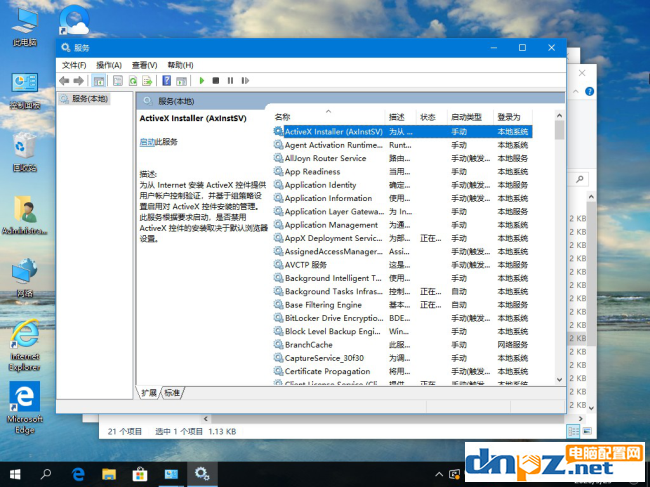Open the 回收站 desktop icon
The width and height of the screenshot is (650, 487).
coord(24,152)
